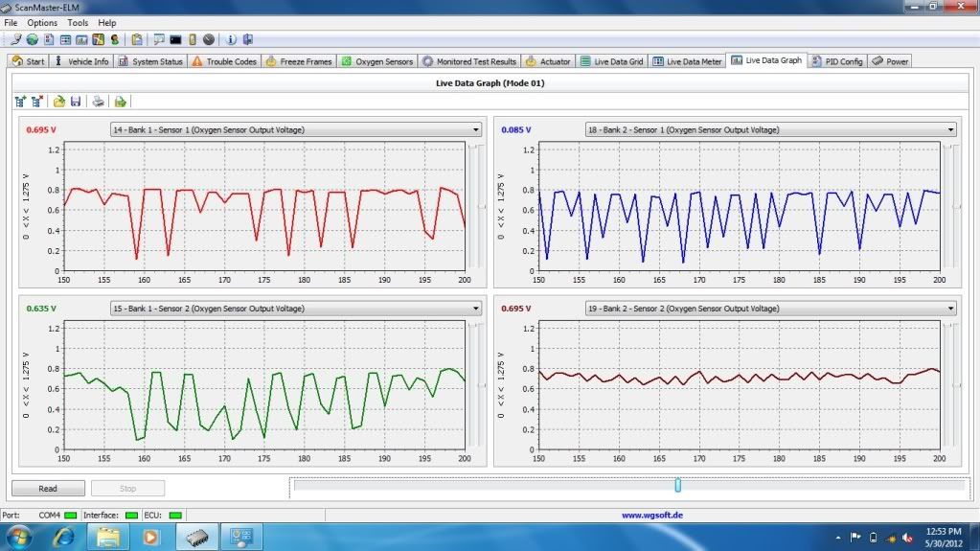Click the clipboard toolbar icon
The height and width of the screenshot is (551, 980).
point(137,39)
